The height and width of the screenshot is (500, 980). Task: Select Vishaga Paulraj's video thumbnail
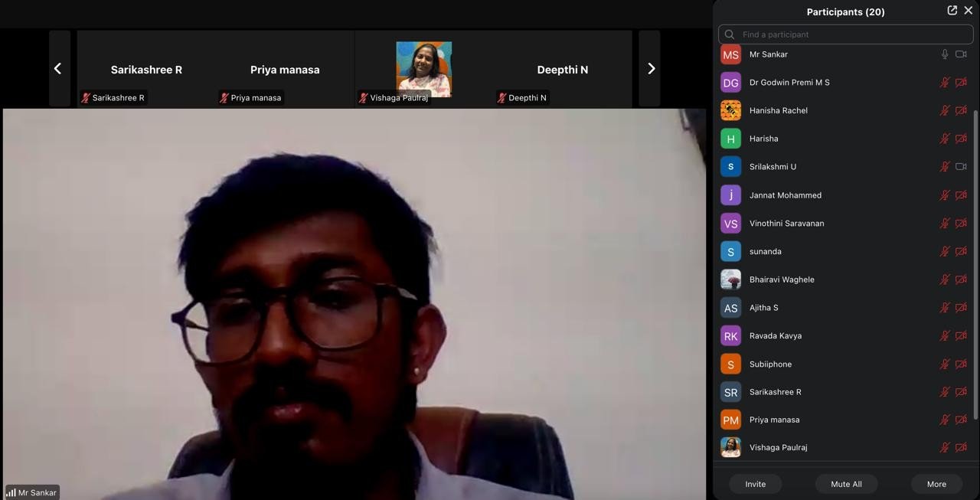(423, 68)
